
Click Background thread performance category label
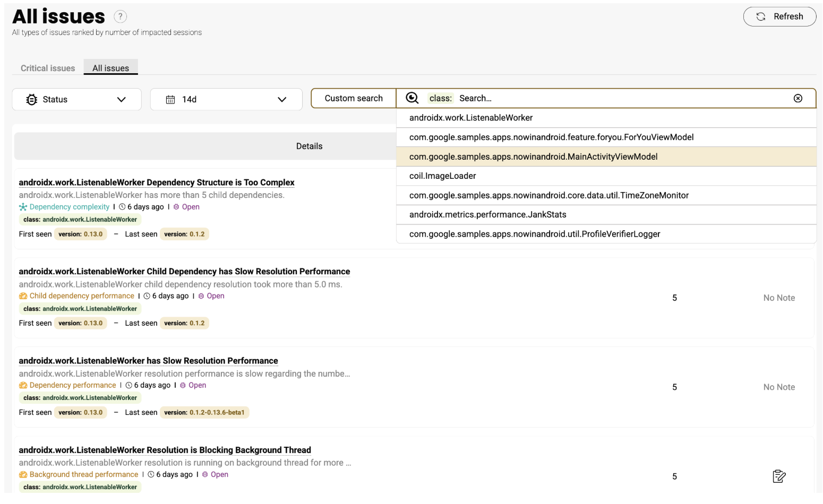click(84, 474)
